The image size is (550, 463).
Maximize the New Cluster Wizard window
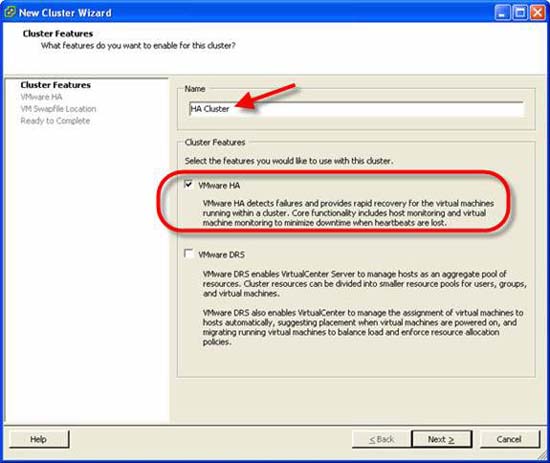[520, 13]
